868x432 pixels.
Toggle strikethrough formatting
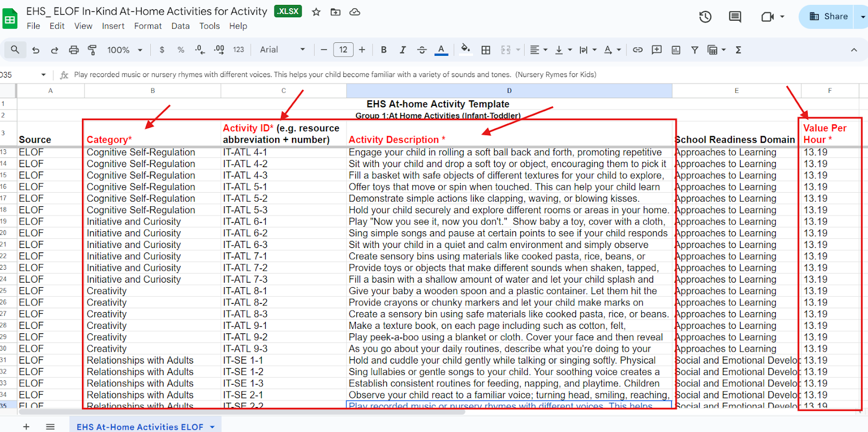click(422, 50)
